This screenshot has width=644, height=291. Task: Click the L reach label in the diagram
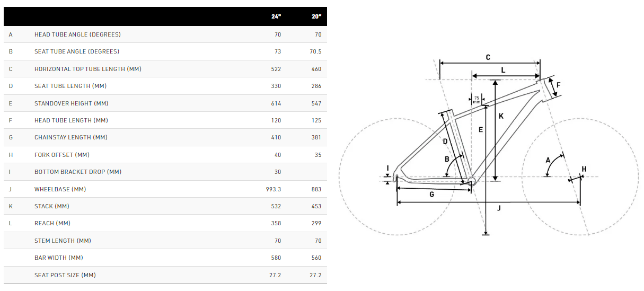(503, 70)
